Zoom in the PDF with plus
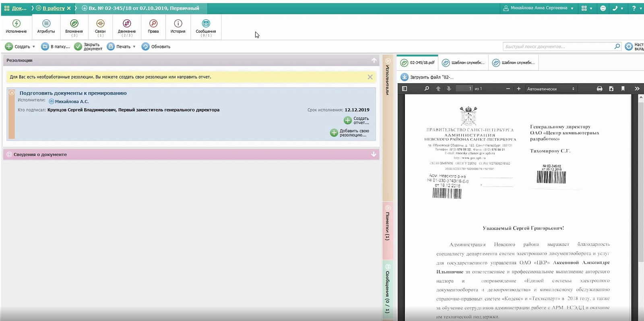644x321 pixels. [519, 88]
